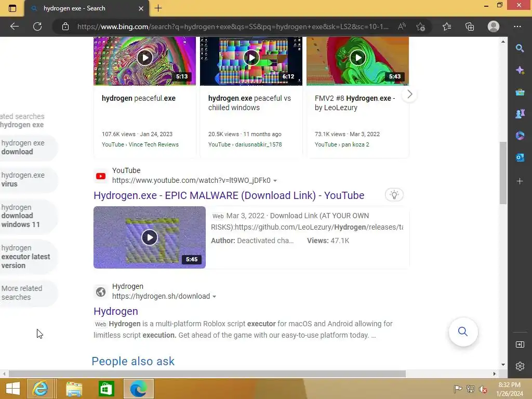Play FMV2 #8 Hydrogen.exe video
The width and height of the screenshot is (532, 399).
pos(357,58)
